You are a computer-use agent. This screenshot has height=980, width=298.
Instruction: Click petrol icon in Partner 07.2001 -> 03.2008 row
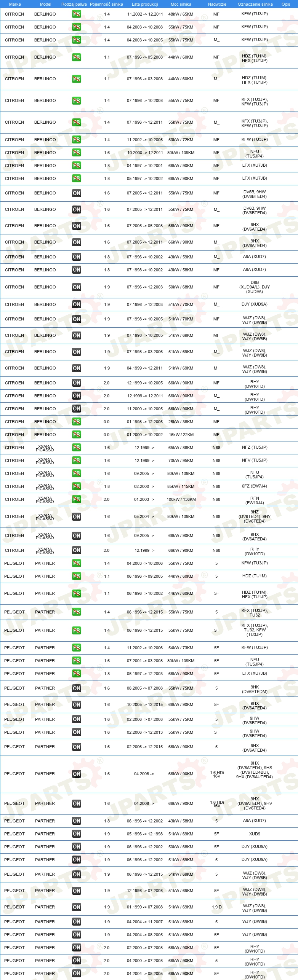(77, 661)
